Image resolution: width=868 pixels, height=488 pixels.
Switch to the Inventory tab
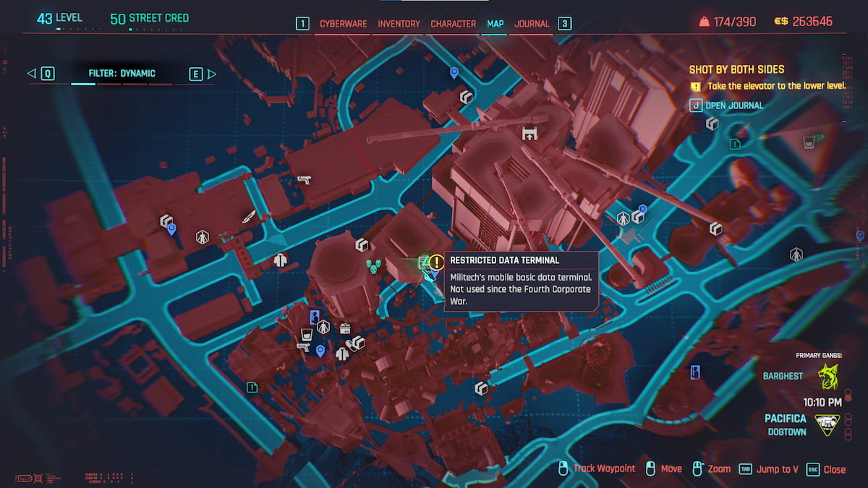[x=399, y=23]
